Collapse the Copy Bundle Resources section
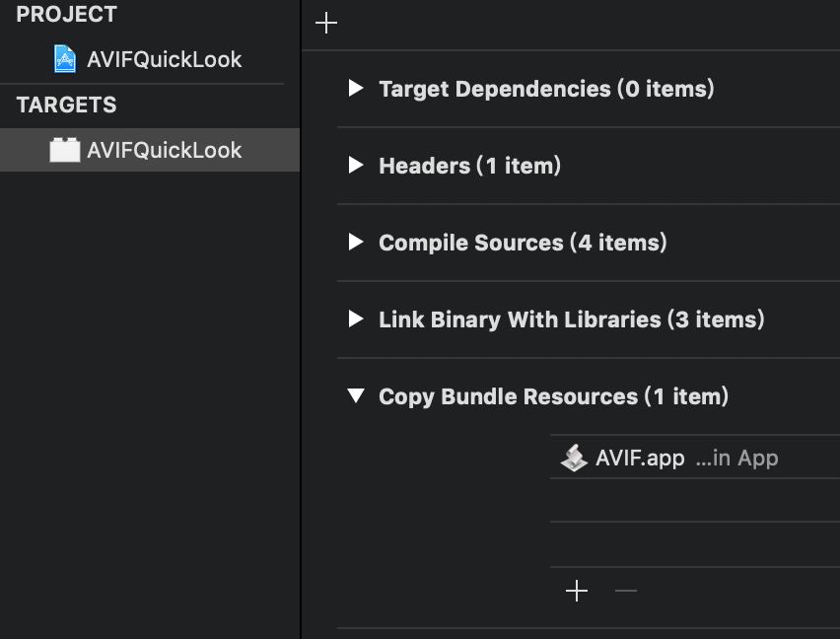 pyautogui.click(x=356, y=396)
